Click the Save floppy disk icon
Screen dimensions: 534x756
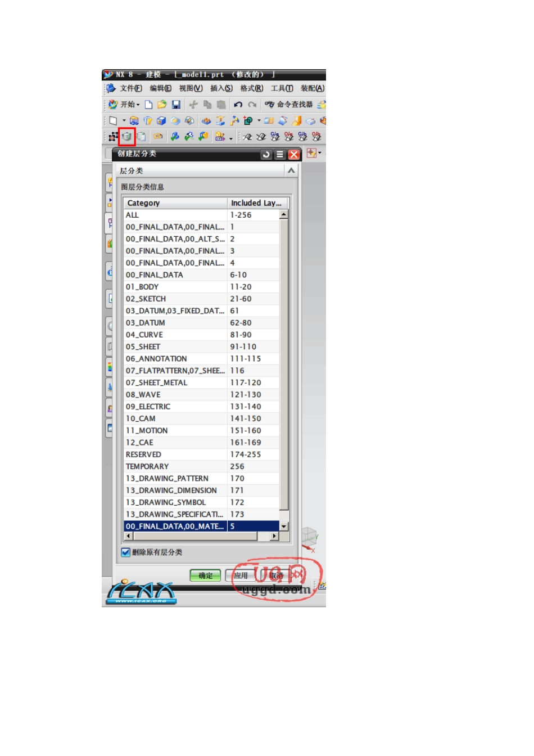(x=176, y=105)
